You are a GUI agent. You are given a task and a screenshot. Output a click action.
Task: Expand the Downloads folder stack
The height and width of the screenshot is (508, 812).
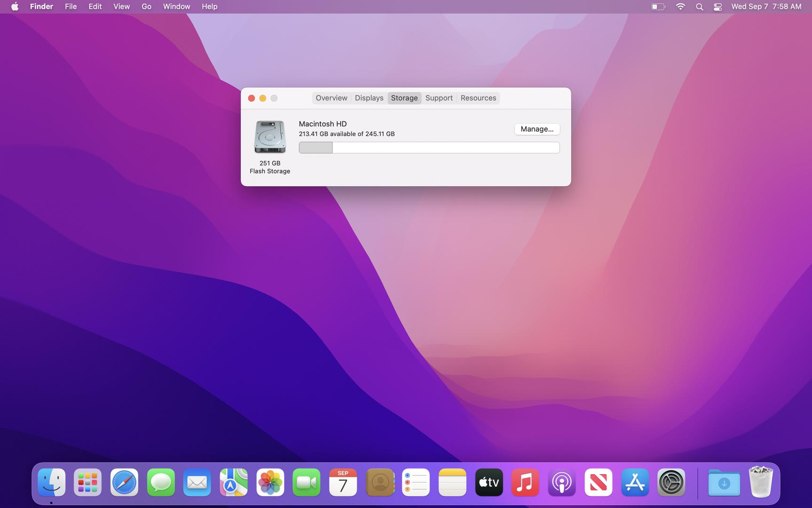[x=724, y=483]
